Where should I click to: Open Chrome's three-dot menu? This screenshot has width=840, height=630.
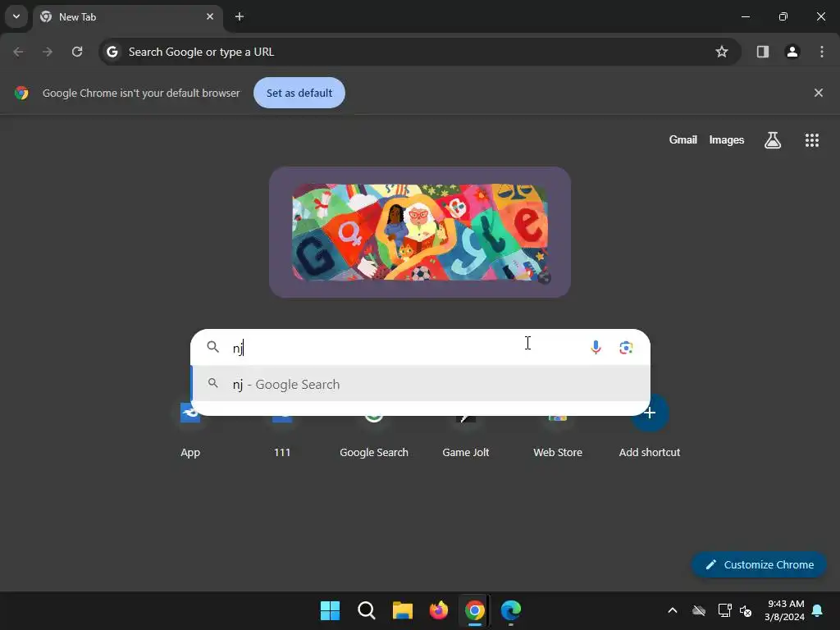pyautogui.click(x=822, y=52)
